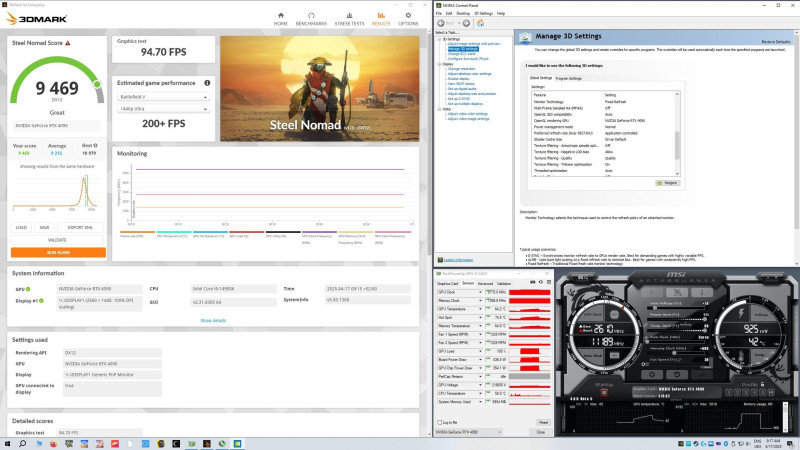
Task: Open NVIDIA Back button history dropdown arrow
Action: click(459, 23)
